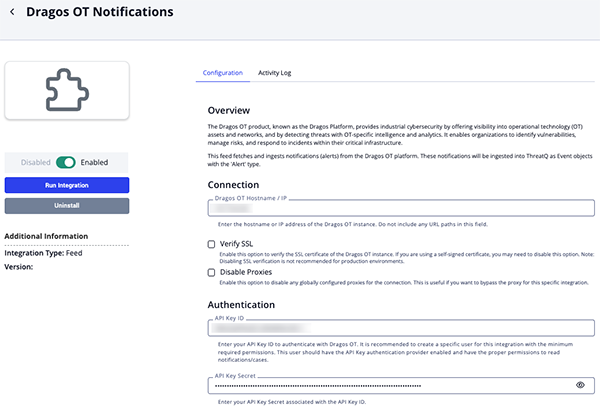The image size is (600, 409).
Task: Open the Activity Log tab
Action: [x=274, y=73]
